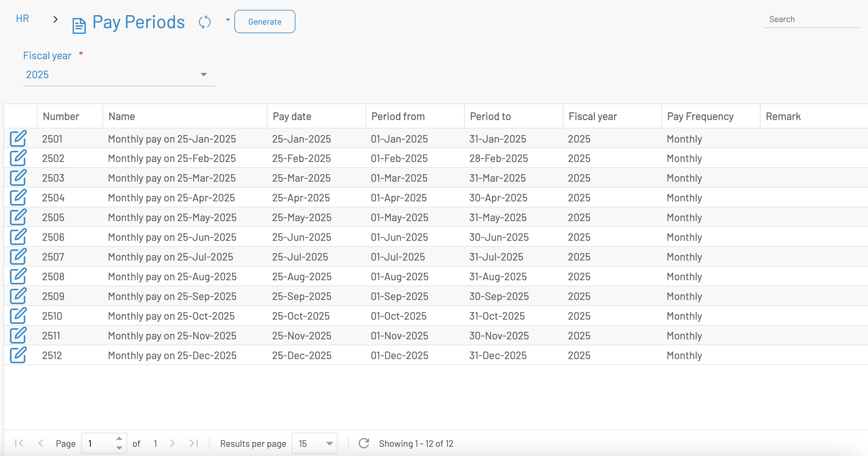The image size is (868, 456).
Task: Go to the last page arrow
Action: point(194,443)
